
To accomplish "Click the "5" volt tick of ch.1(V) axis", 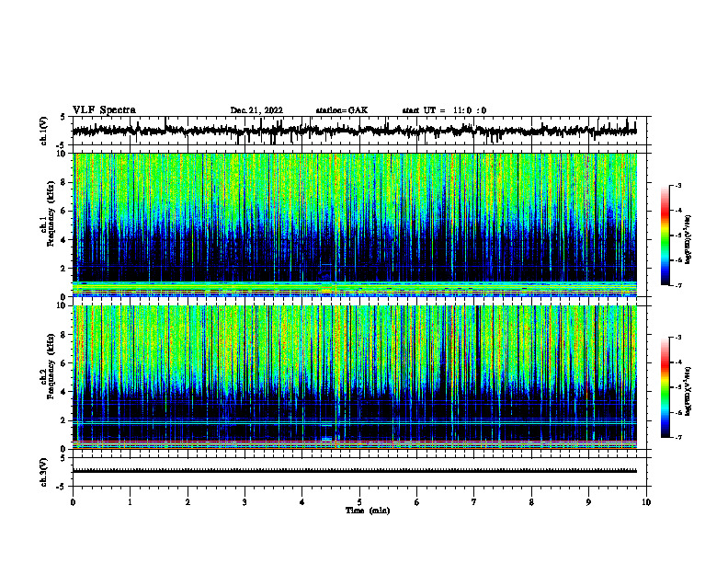I will tap(63, 117).
